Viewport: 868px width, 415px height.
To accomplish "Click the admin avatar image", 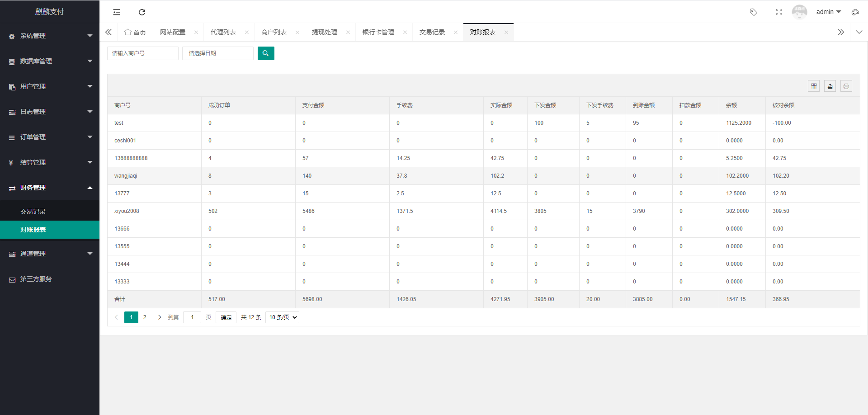I will tap(799, 12).
